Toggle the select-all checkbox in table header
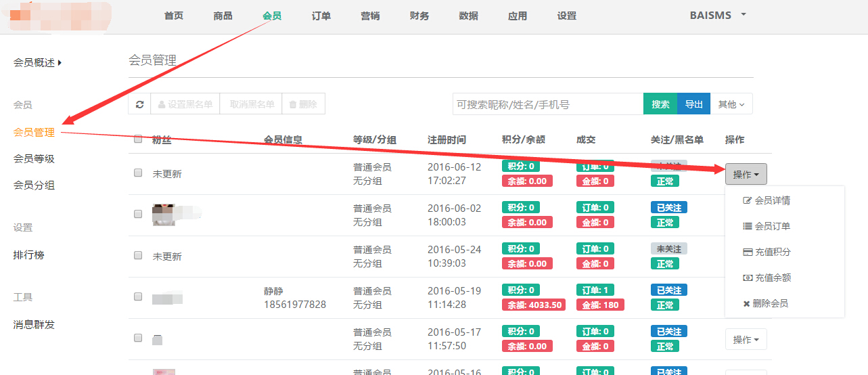868x375 pixels. pyautogui.click(x=138, y=139)
